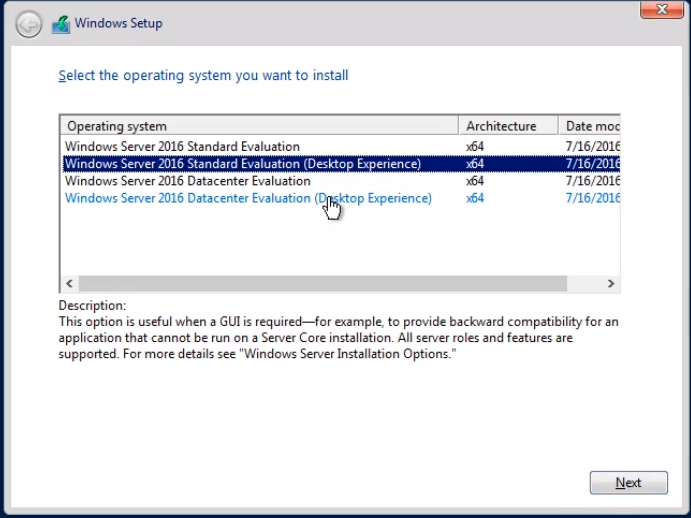The image size is (691, 518).
Task: Click the Windows Setup title bar icon
Action: coord(61,23)
